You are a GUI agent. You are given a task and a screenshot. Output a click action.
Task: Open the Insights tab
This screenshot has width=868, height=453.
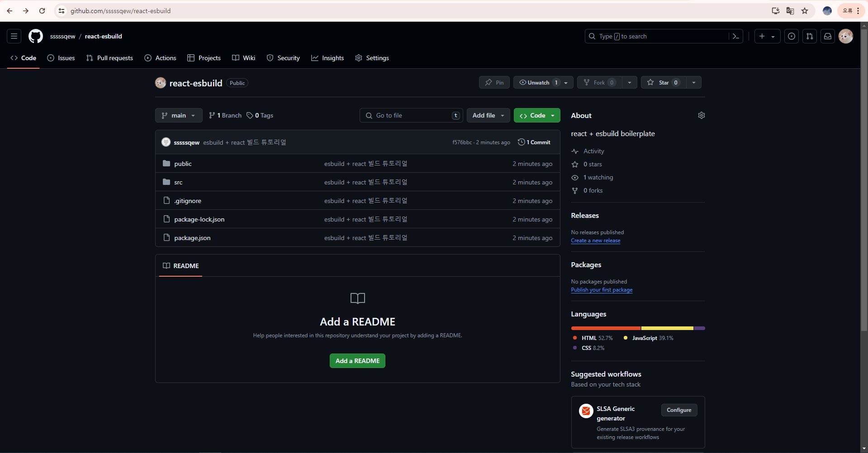tap(327, 58)
